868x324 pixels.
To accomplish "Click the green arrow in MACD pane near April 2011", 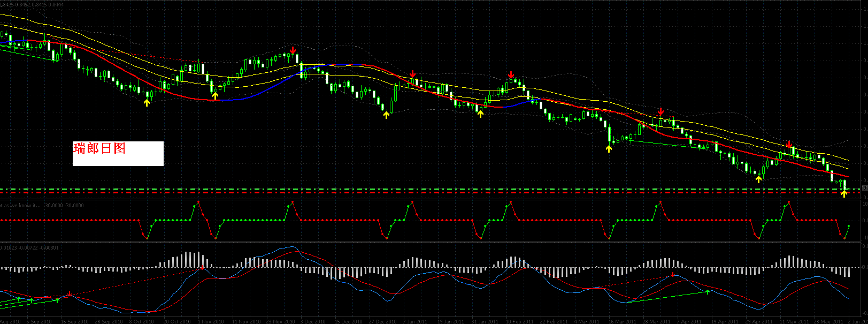I will click(x=708, y=292).
